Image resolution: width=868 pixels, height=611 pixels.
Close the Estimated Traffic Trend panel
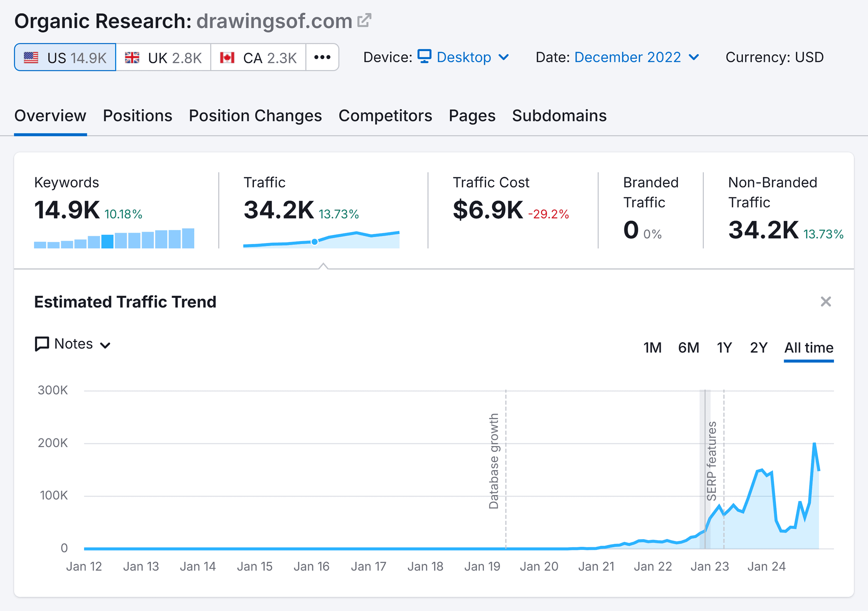point(826,302)
